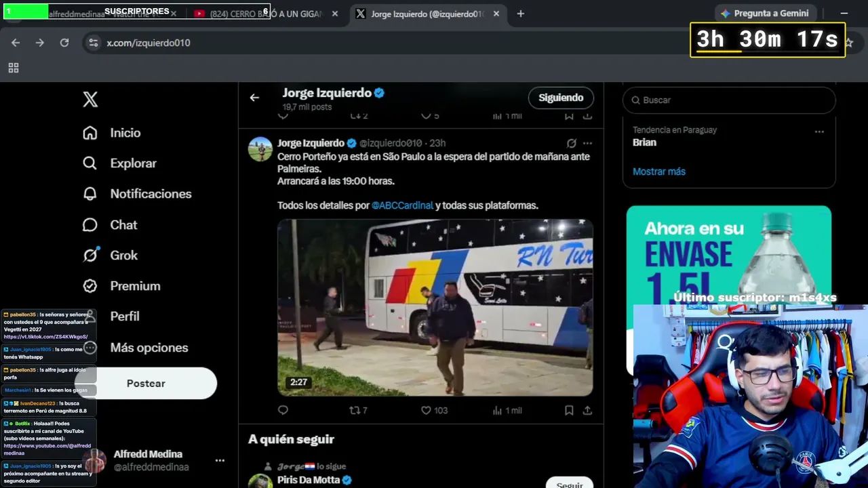
Task: Switch to the CERRO YouTube browser tab
Action: (265, 14)
